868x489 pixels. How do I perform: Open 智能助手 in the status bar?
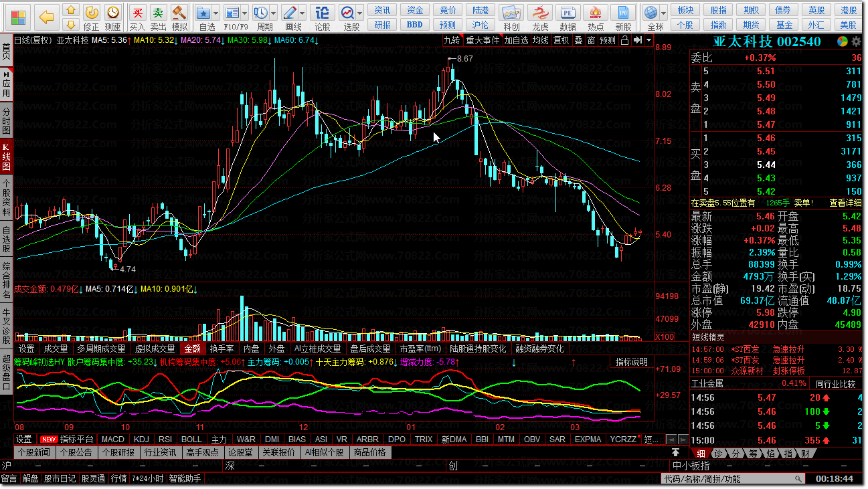click(185, 479)
